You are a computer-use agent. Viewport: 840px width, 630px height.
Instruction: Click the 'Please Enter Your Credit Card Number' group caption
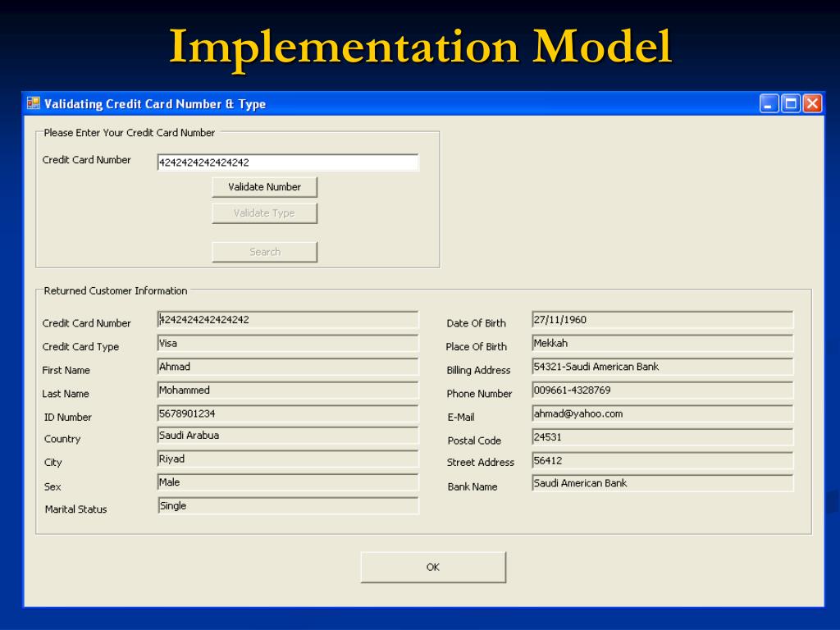[129, 133]
